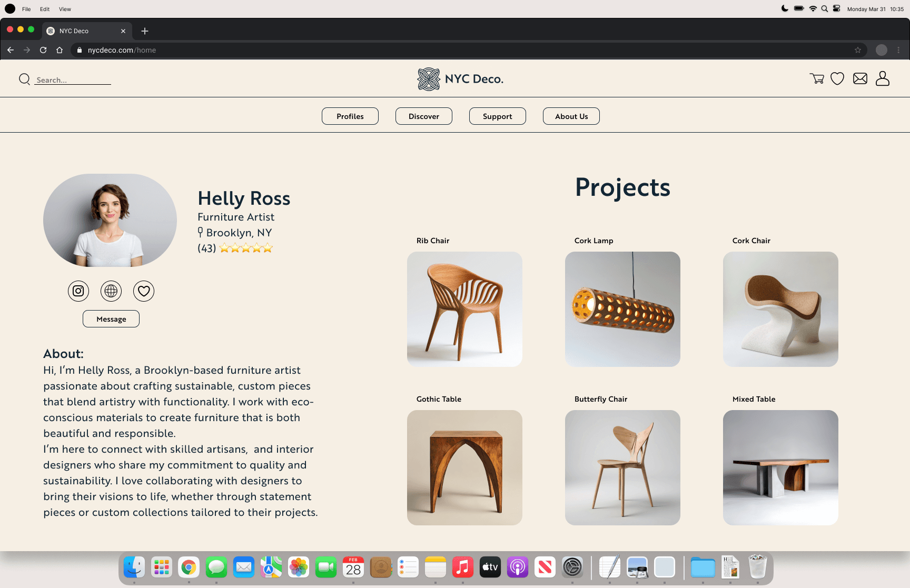Open the View menu
Image resolution: width=910 pixels, height=588 pixels.
pyautogui.click(x=65, y=9)
